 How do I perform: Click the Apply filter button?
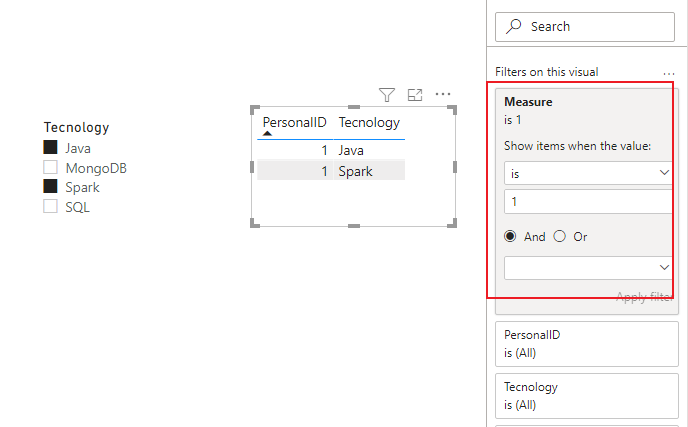[644, 297]
